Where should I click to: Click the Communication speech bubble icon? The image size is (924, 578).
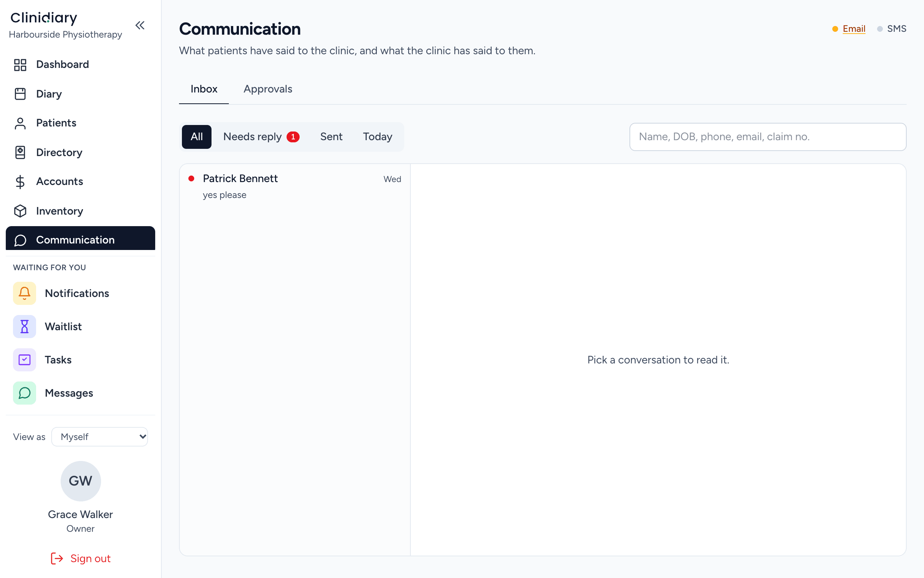point(20,240)
